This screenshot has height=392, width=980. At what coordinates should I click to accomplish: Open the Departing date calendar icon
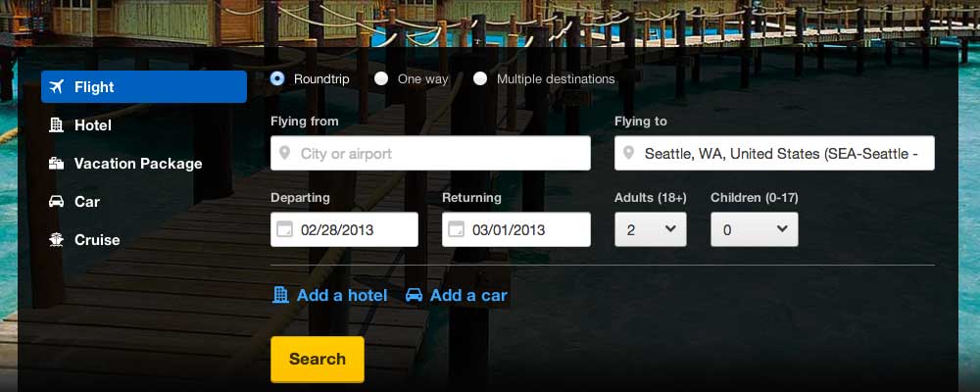(x=284, y=229)
